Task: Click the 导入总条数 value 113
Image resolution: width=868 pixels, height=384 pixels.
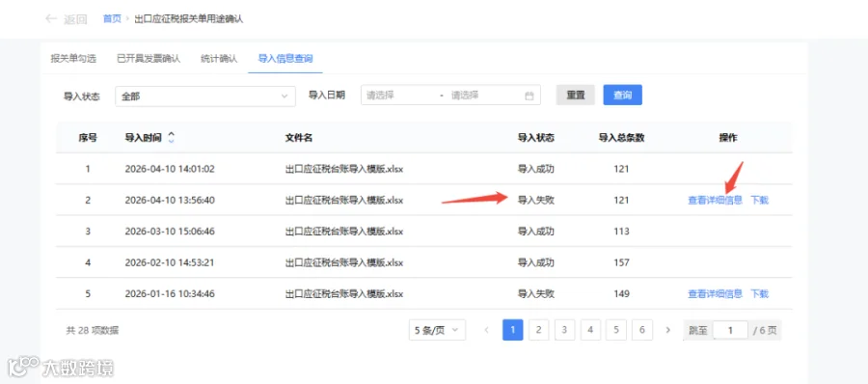Action: [x=621, y=232]
